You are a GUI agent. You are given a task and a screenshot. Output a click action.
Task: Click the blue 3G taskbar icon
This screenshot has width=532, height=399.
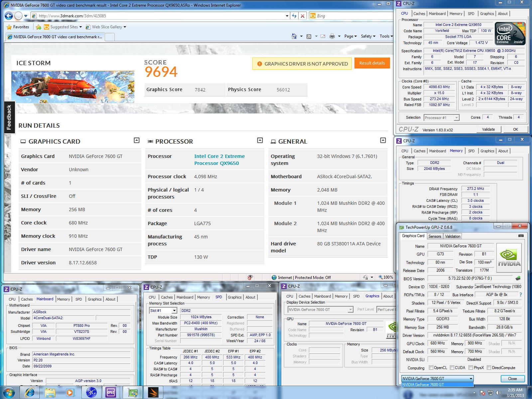coord(91,392)
